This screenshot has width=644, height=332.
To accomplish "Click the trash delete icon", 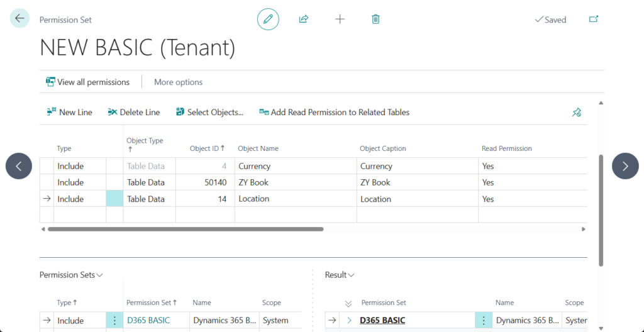I will (375, 19).
